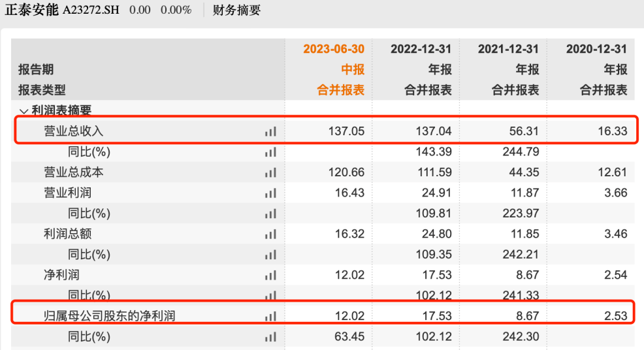
Task: Click the stock name 正泰安能
Action: point(31,10)
